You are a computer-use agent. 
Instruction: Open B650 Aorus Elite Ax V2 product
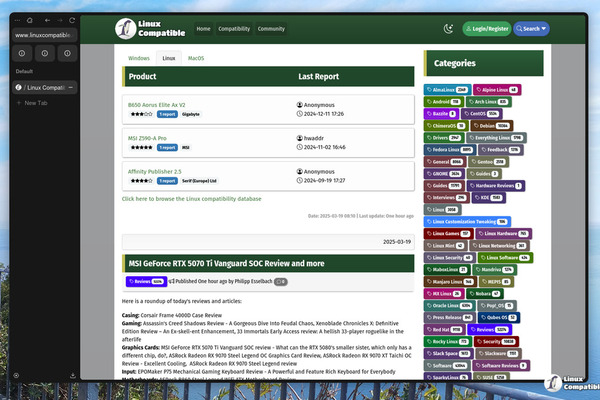tap(157, 104)
